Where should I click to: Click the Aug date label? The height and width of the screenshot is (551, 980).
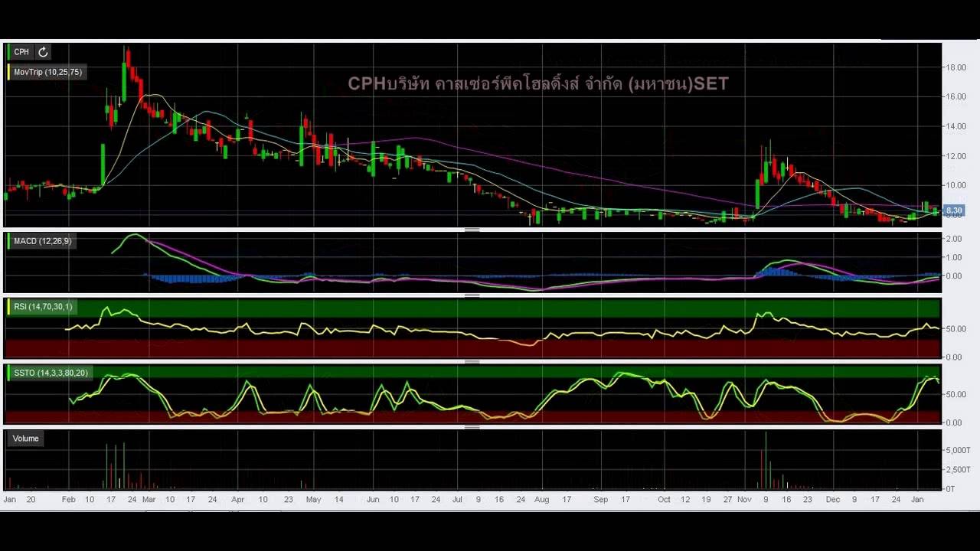tap(542, 500)
